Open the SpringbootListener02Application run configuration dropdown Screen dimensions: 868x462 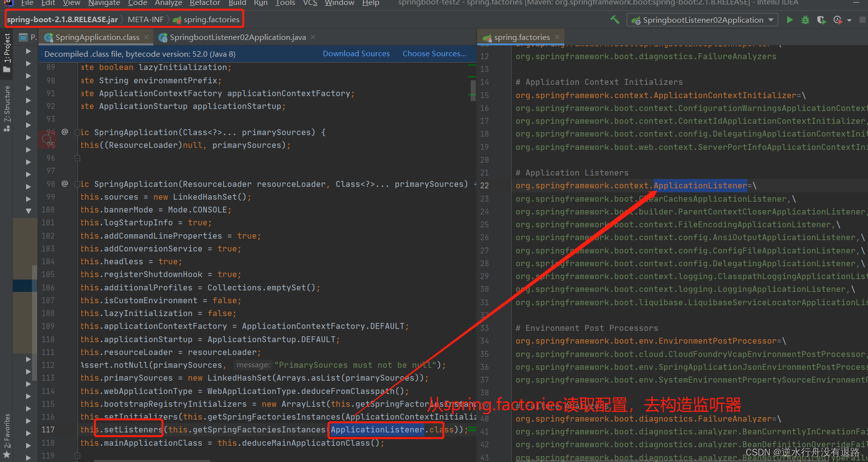point(703,20)
